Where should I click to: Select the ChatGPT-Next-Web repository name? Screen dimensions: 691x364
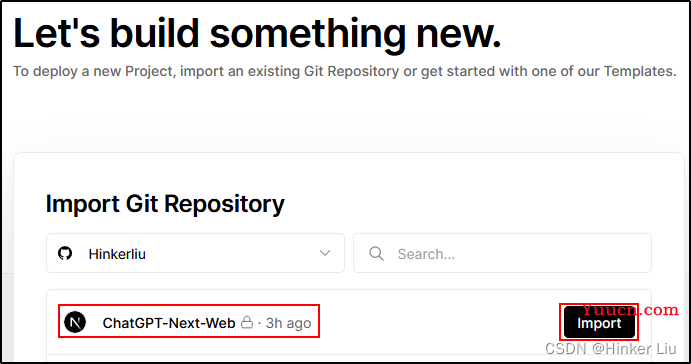[x=169, y=323]
